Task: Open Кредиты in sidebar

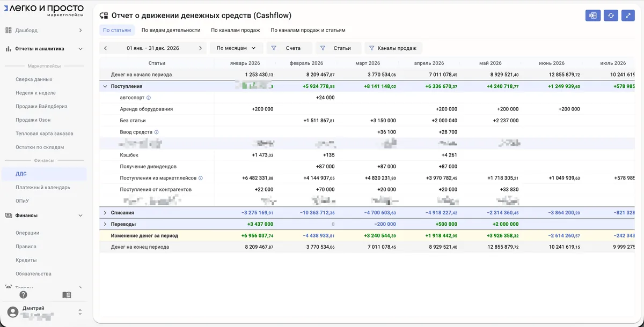Action: tap(26, 260)
